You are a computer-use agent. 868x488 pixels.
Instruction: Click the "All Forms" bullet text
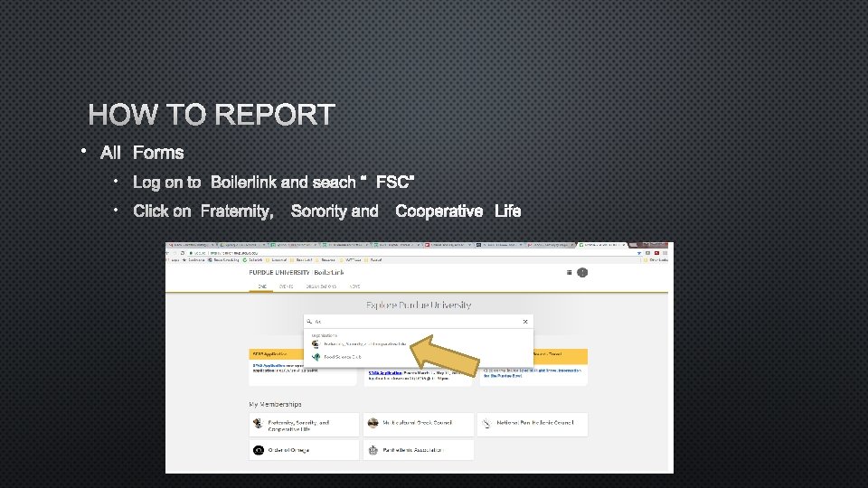click(142, 153)
